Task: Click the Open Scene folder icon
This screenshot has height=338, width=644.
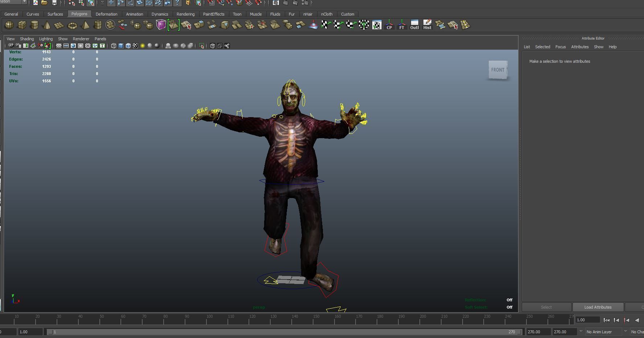Action: [x=44, y=3]
